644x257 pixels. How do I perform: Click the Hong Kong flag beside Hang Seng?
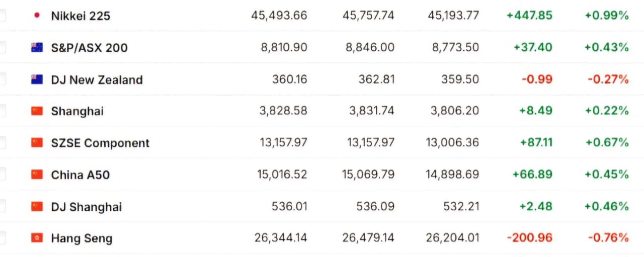tap(37, 238)
